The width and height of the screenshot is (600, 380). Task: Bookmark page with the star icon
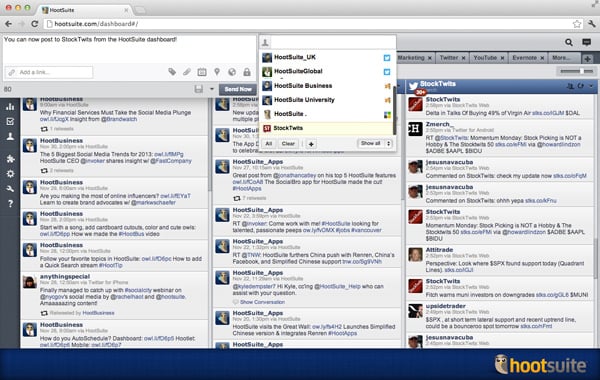(x=577, y=24)
